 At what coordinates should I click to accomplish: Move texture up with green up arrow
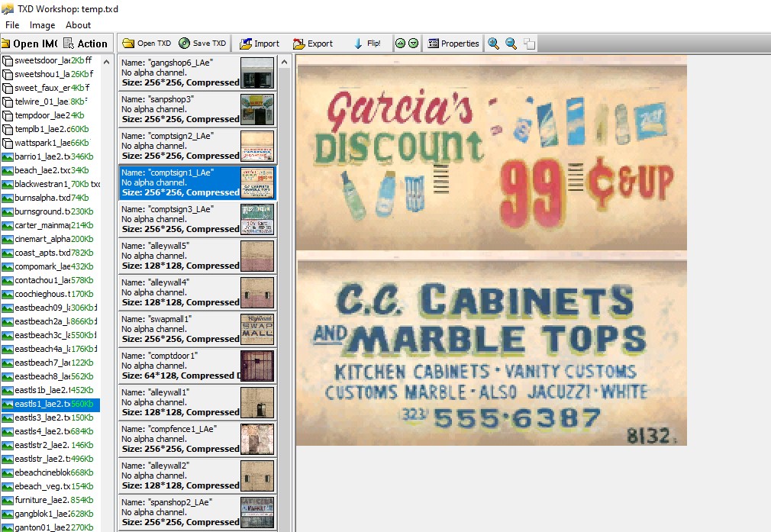pos(400,44)
